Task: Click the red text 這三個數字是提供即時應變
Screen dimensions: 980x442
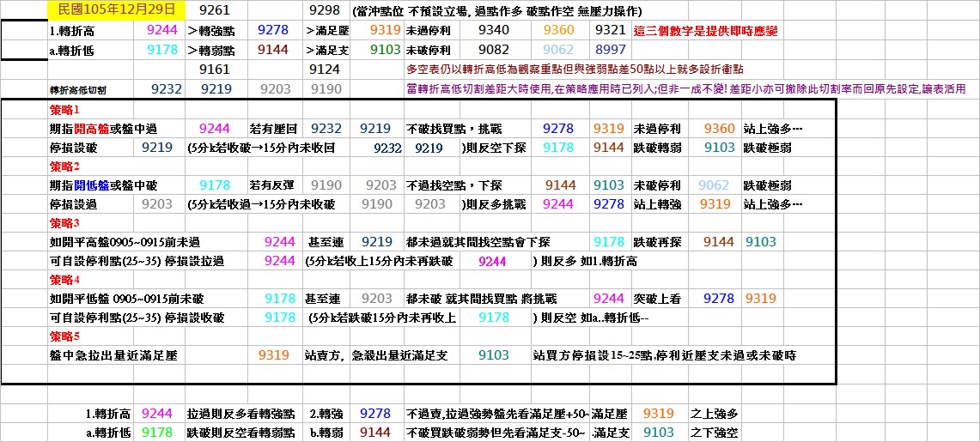Action: [x=706, y=31]
